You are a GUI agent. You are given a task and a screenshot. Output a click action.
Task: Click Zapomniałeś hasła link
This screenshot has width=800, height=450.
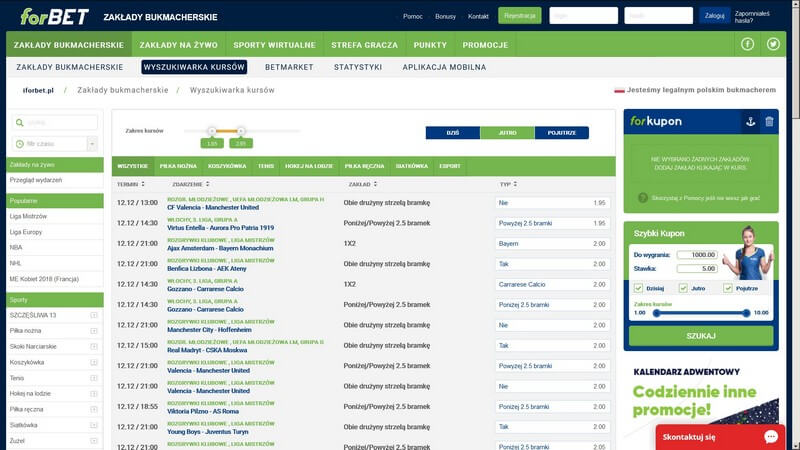(x=752, y=17)
